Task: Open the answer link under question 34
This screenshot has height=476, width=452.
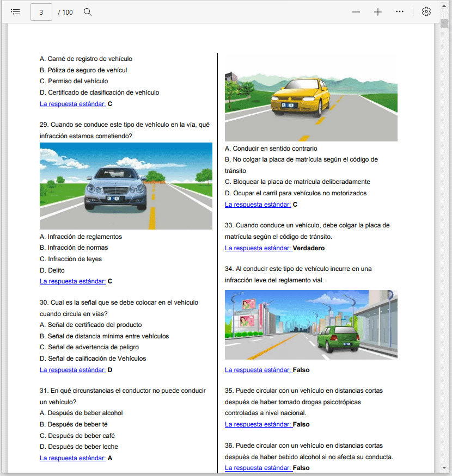Action: pyautogui.click(x=258, y=370)
